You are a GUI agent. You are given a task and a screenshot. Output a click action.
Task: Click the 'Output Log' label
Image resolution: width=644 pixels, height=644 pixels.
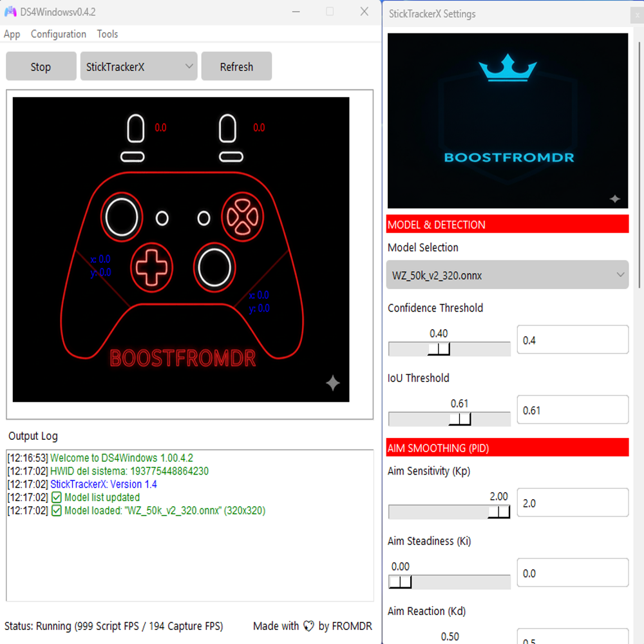[x=33, y=436]
